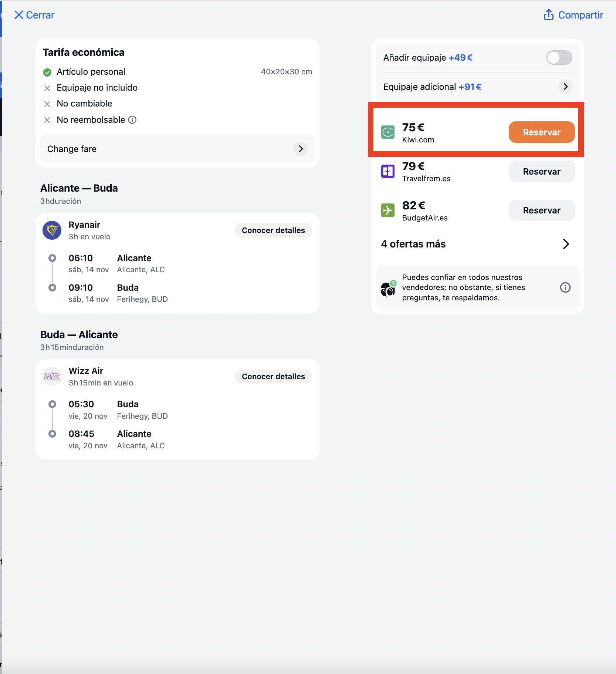616x674 pixels.
Task: Click the Compartir link text
Action: [581, 15]
